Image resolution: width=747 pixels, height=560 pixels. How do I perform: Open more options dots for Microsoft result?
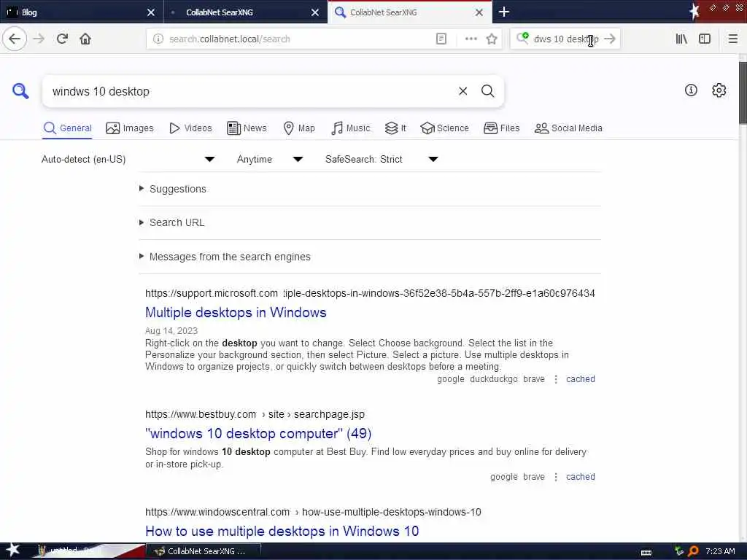[555, 379]
